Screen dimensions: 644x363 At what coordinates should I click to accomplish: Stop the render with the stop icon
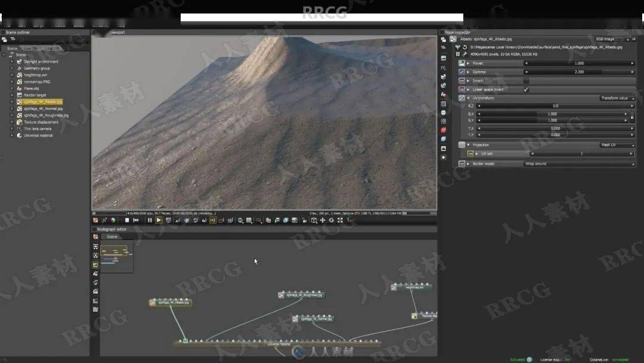click(127, 220)
